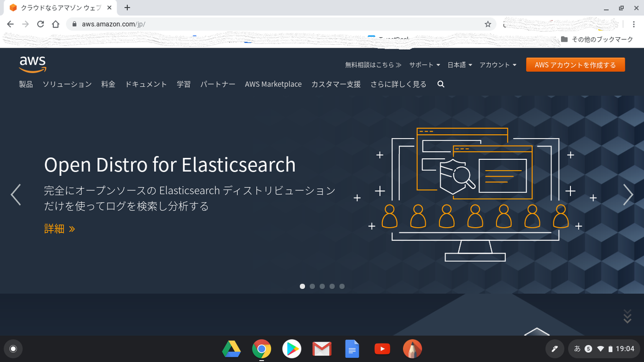Click the AWS logo

coord(33,64)
